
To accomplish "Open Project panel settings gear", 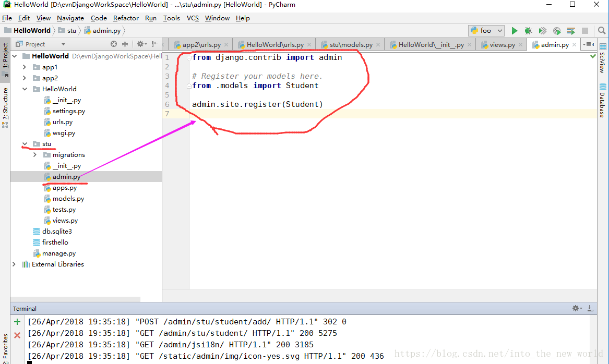I will 141,44.
